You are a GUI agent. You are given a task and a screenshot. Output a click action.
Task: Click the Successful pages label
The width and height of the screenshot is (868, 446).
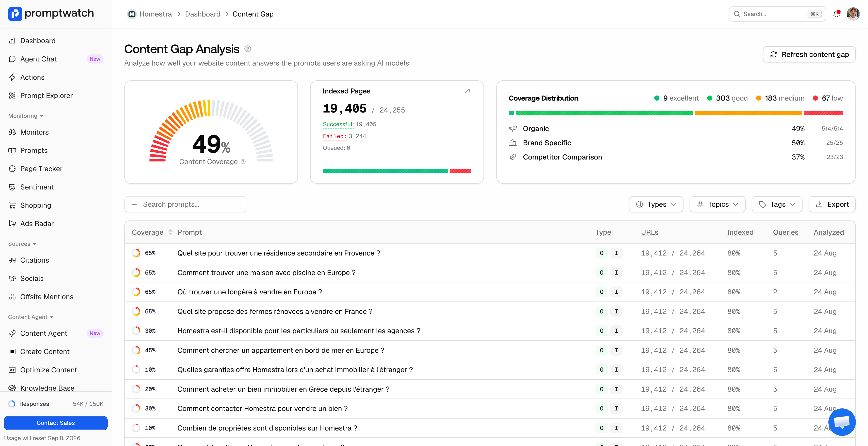338,124
